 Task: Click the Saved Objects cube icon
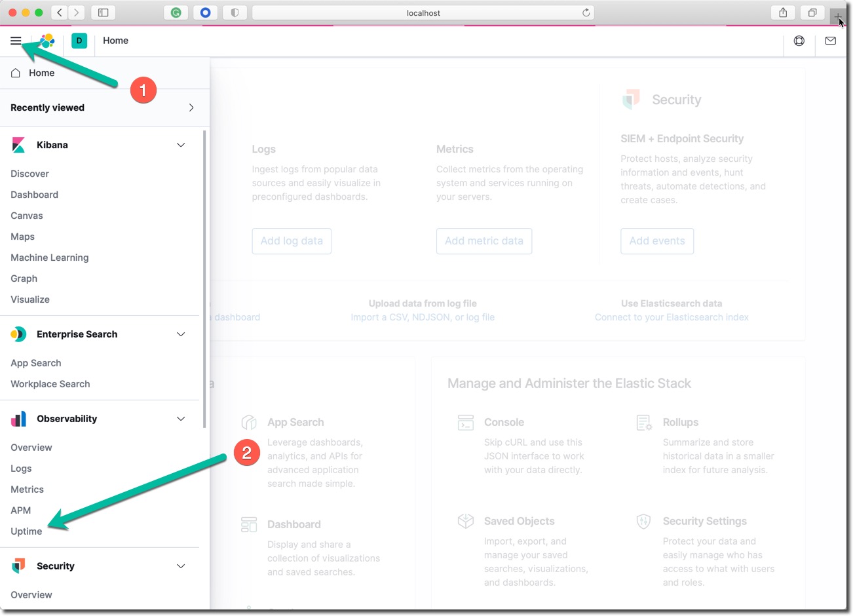[x=466, y=522]
